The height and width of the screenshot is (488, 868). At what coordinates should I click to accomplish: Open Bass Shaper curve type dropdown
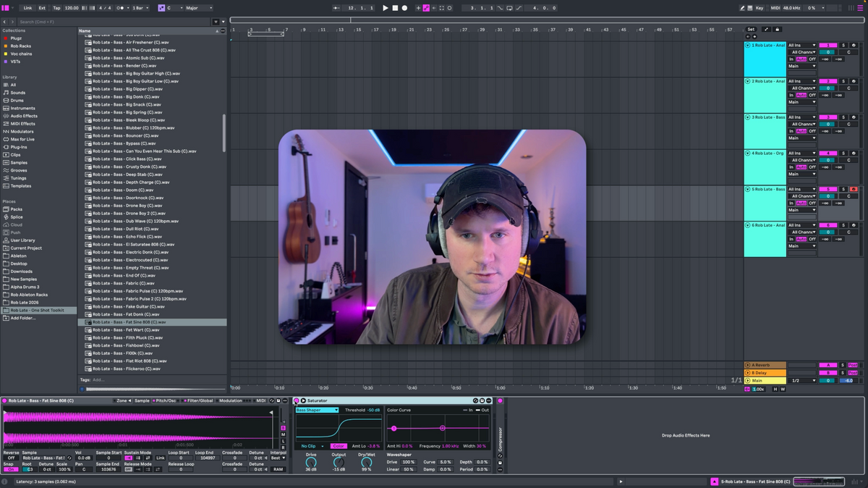[317, 410]
